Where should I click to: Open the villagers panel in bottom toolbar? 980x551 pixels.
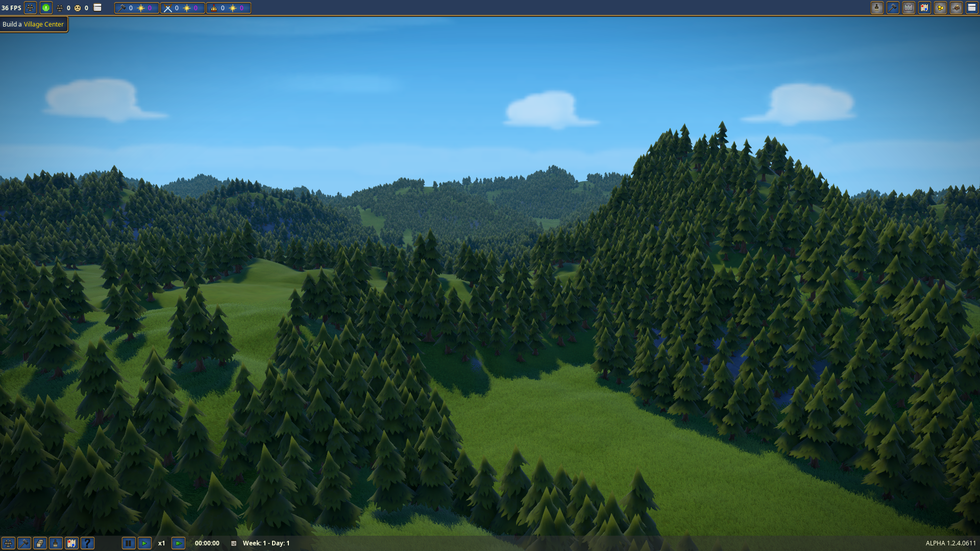point(8,543)
